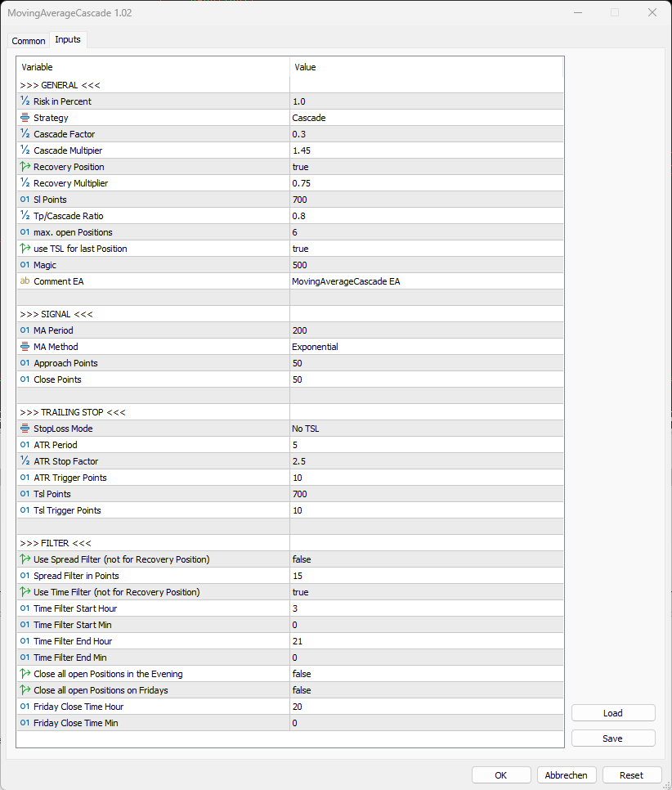
Task: Click the Reset button
Action: coord(631,775)
